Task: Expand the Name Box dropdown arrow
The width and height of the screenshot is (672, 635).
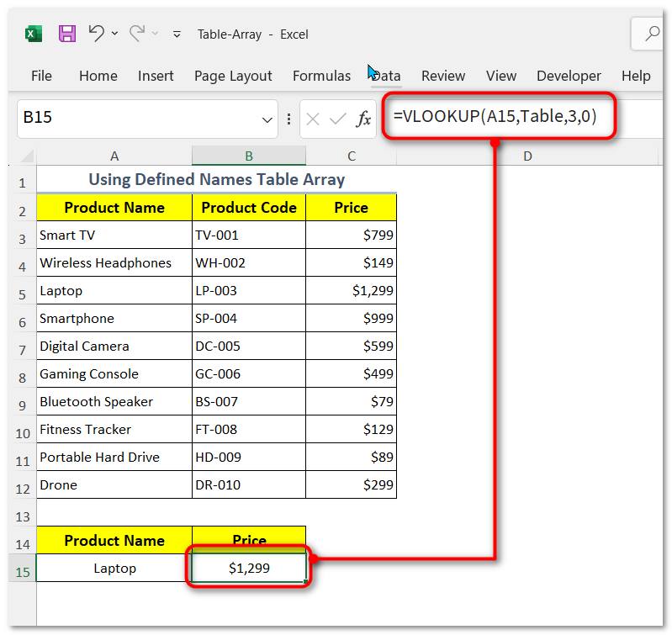Action: (267, 119)
